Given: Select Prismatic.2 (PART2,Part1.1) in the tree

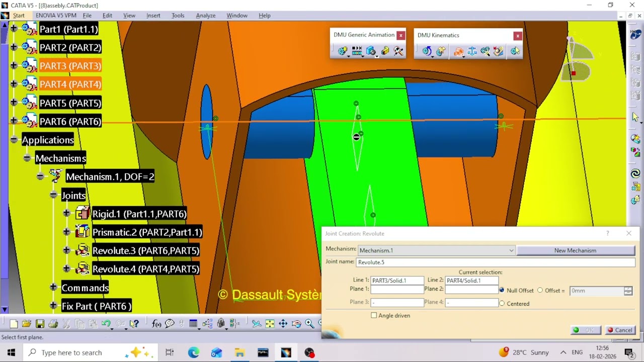Looking at the screenshot, I should [147, 232].
